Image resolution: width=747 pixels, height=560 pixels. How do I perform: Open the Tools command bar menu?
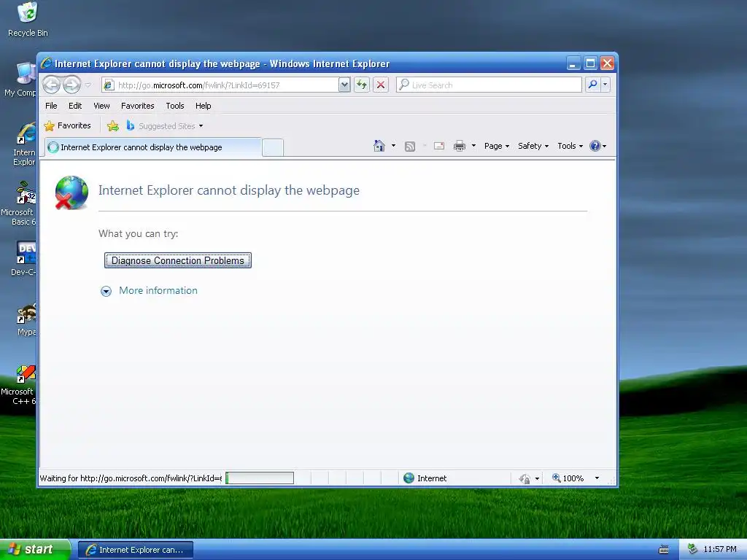pyautogui.click(x=570, y=146)
